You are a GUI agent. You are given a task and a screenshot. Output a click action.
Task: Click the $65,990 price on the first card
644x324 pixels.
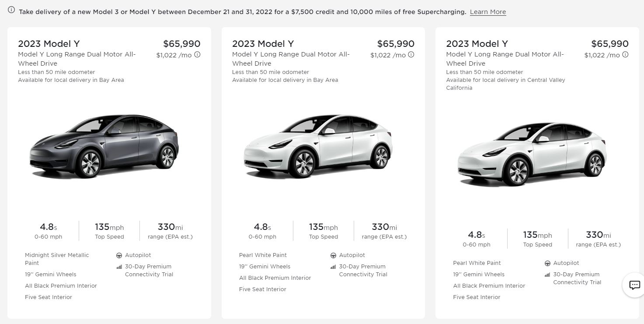[181, 44]
